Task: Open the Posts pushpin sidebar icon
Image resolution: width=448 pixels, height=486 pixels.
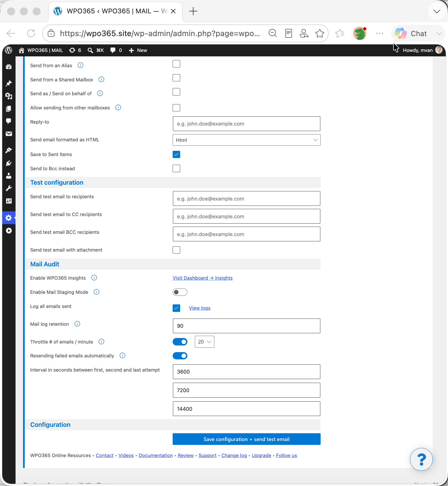Action: click(x=9, y=83)
